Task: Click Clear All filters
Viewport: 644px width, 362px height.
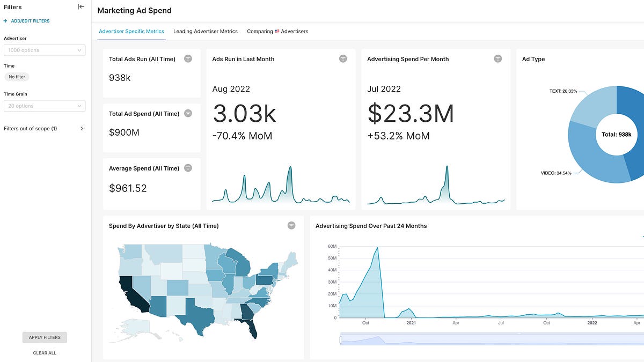Action: coord(45,353)
